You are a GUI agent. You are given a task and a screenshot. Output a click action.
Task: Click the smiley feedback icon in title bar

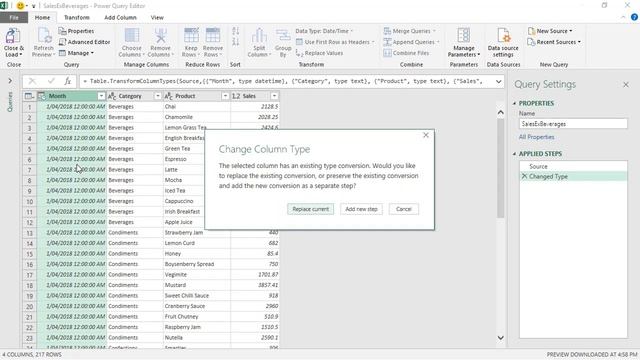[20, 6]
